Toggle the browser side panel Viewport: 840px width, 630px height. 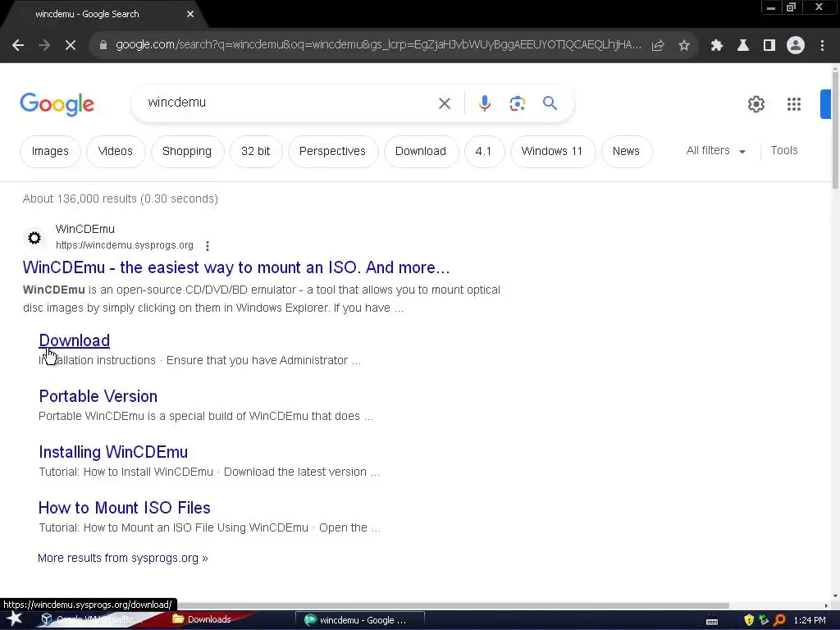pyautogui.click(x=769, y=46)
